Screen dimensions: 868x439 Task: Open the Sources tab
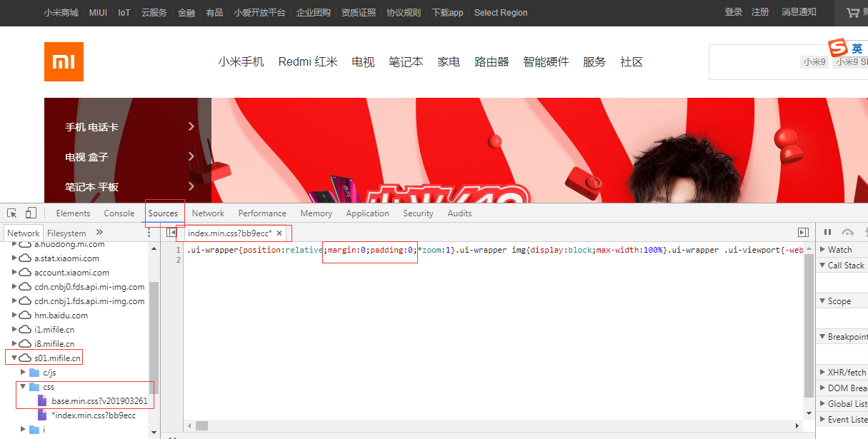coord(163,213)
